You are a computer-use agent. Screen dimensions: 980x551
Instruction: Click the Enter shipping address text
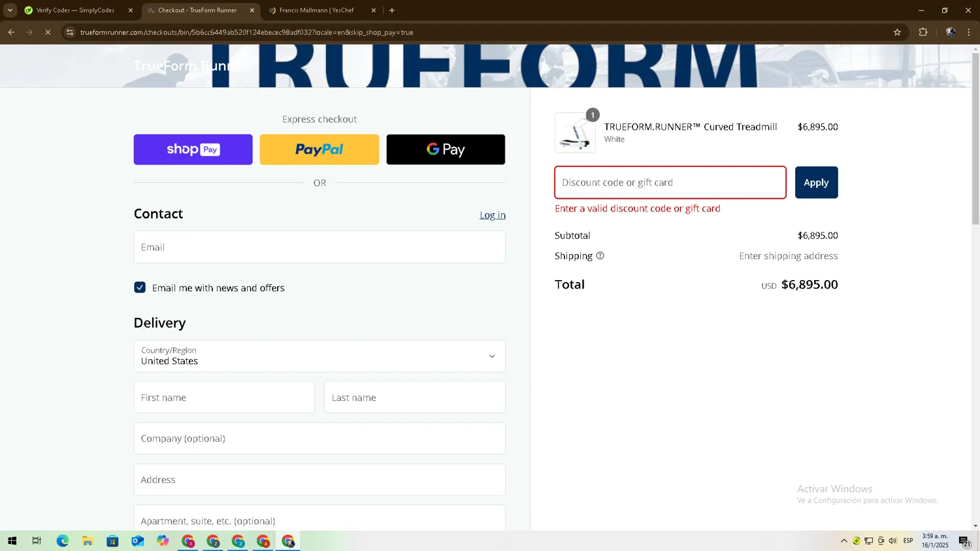789,256
